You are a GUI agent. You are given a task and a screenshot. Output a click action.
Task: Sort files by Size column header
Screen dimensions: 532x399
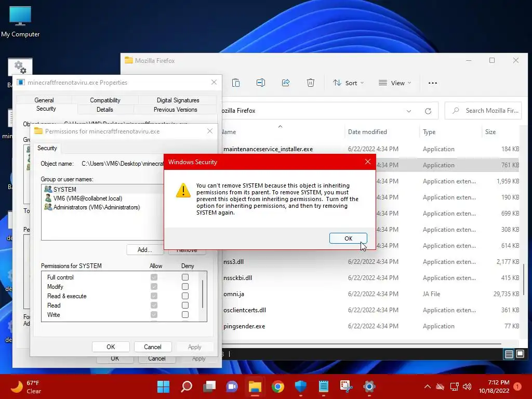490,131
